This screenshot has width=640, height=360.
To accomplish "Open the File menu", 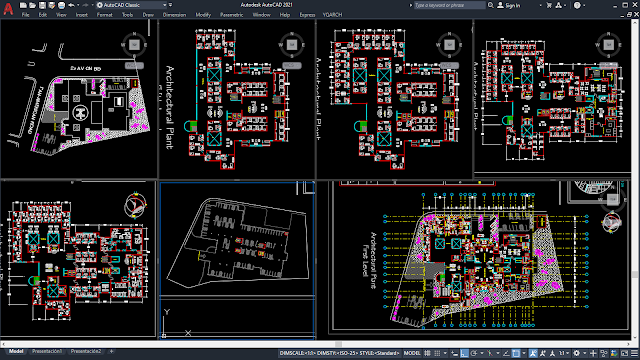I will [x=25, y=15].
